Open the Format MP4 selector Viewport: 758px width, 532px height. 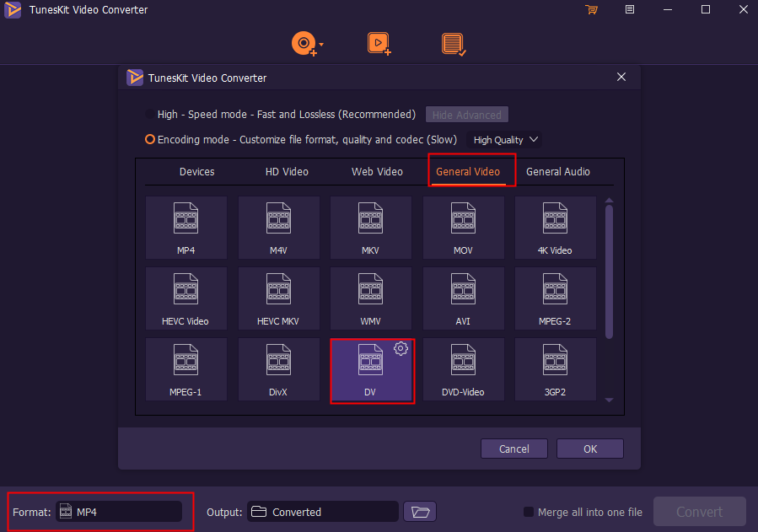[119, 512]
